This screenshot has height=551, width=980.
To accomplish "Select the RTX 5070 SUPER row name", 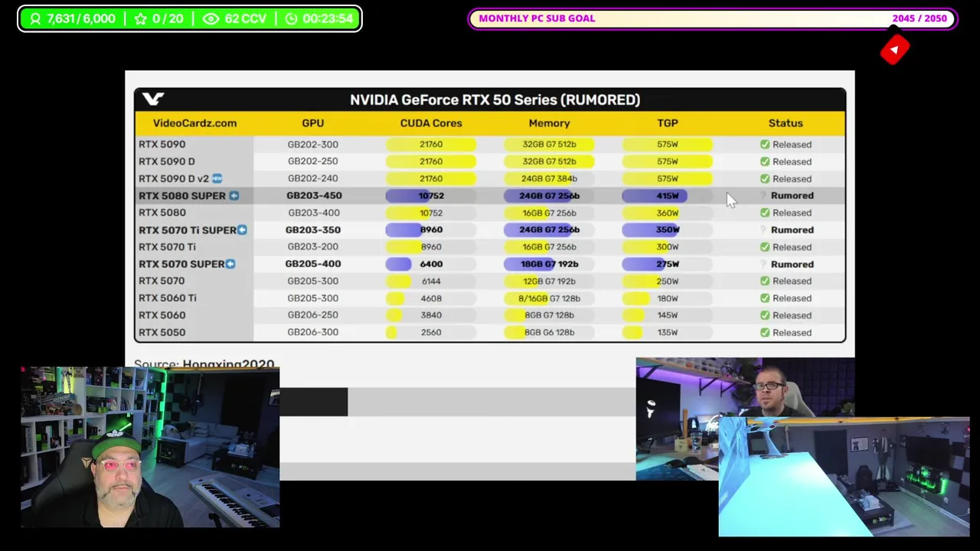I will [x=181, y=264].
